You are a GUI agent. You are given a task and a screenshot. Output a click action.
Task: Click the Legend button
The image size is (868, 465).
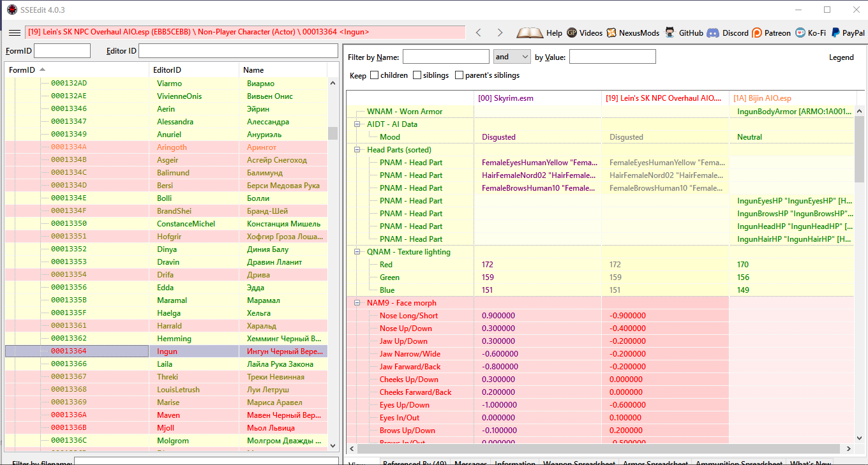841,57
